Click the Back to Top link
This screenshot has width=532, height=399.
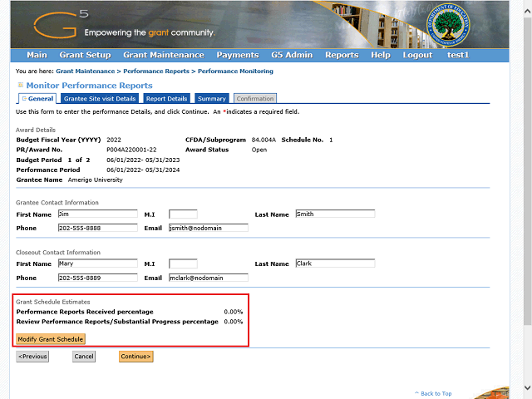(433, 393)
